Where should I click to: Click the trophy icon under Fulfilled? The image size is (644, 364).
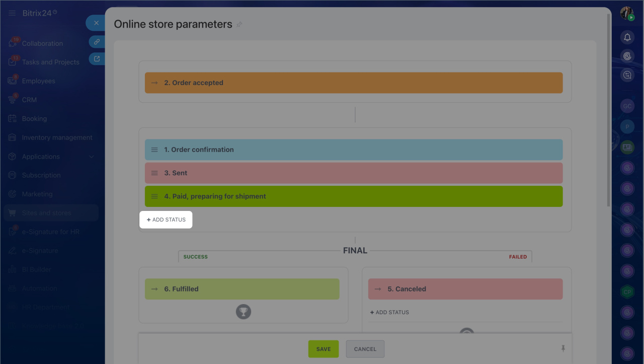tap(244, 312)
